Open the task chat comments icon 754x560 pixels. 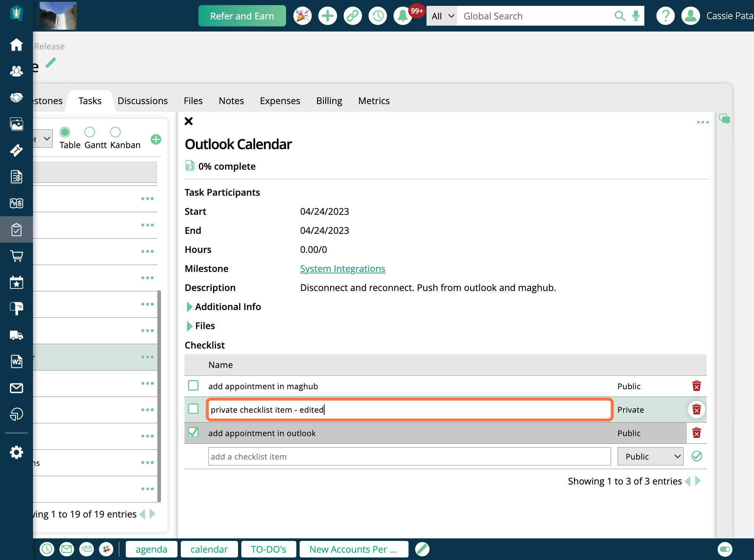724,119
